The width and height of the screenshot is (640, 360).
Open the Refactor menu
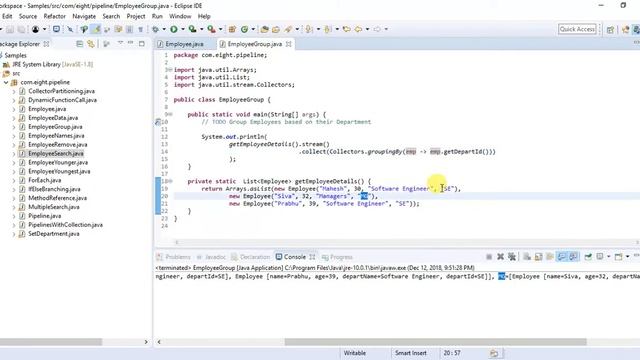54,16
